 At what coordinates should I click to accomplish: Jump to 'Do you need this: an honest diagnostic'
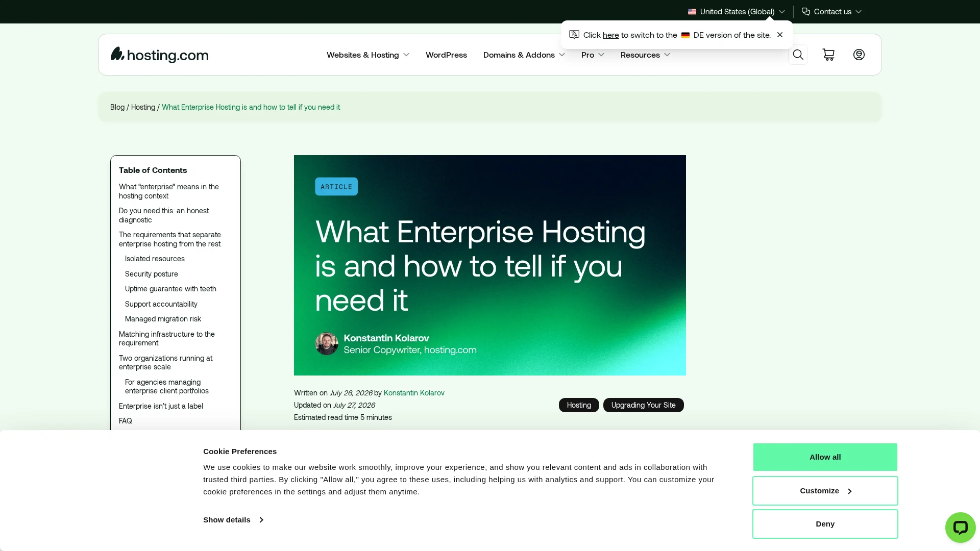164,215
